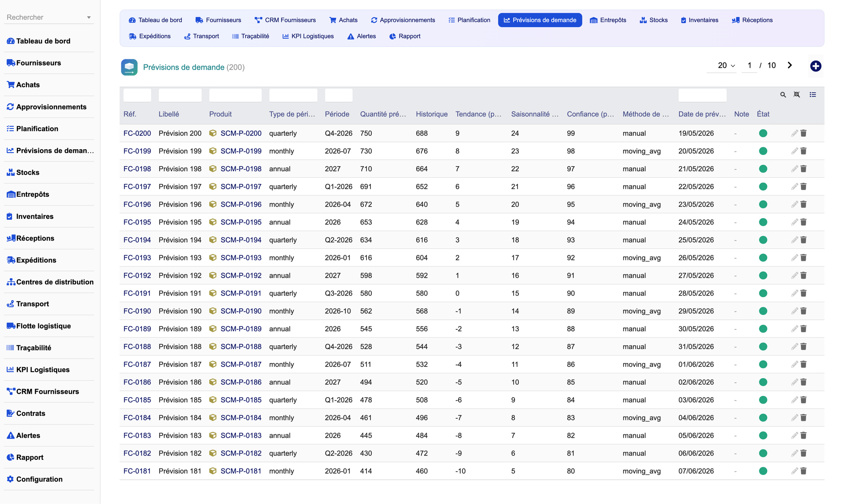
Task: Switch to the CRM Fournisseurs tab
Action: pos(285,20)
